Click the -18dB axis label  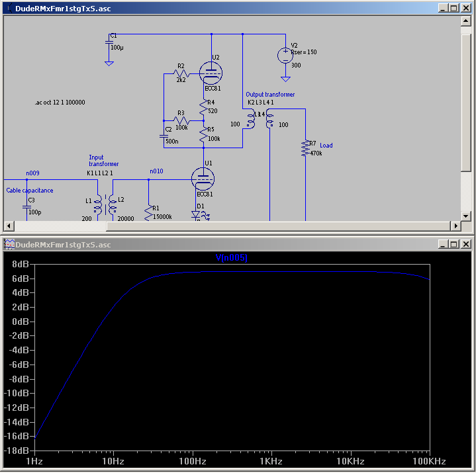17,451
